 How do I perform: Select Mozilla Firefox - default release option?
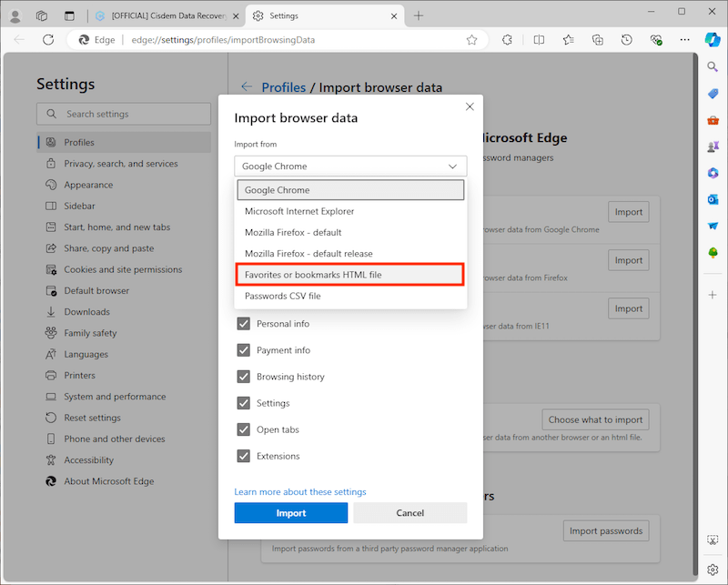(350, 254)
